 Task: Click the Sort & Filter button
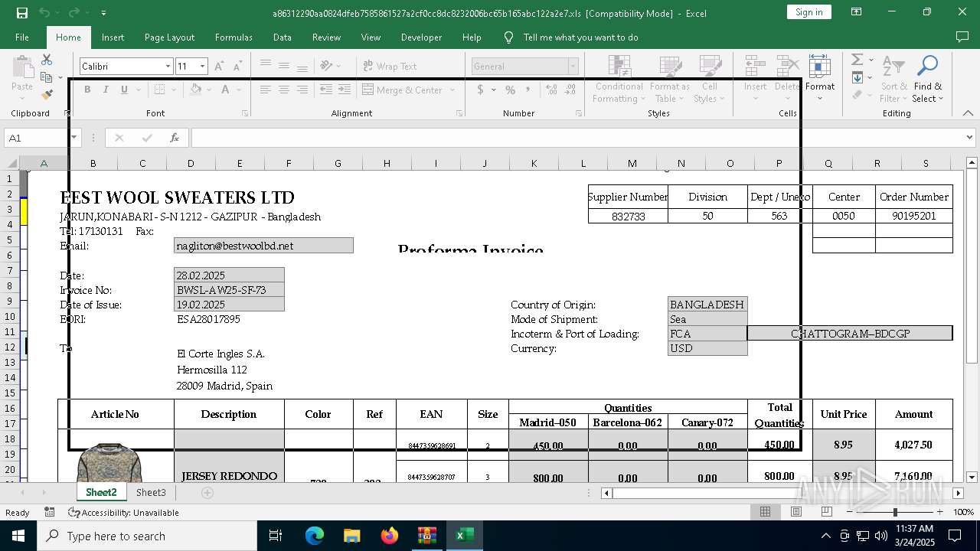(x=893, y=80)
